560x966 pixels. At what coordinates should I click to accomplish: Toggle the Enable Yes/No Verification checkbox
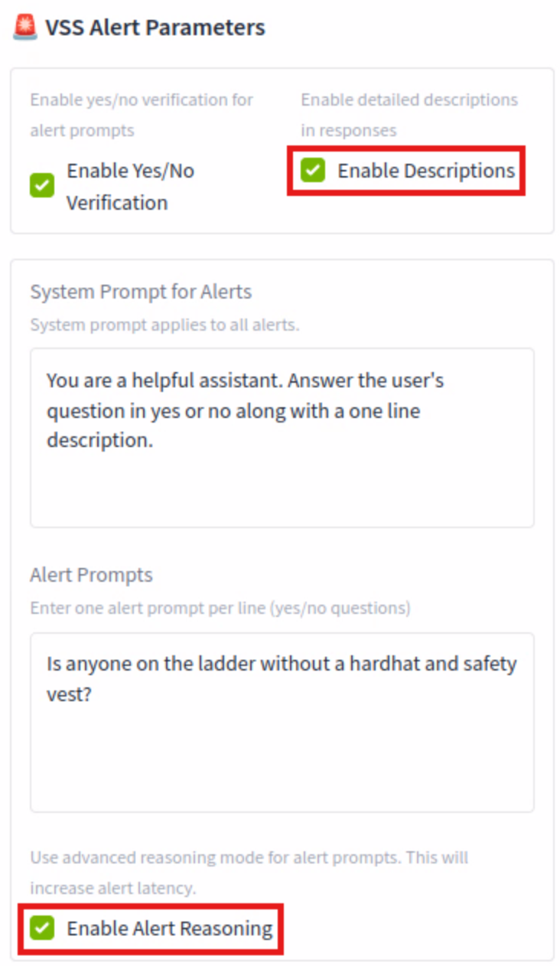42,186
